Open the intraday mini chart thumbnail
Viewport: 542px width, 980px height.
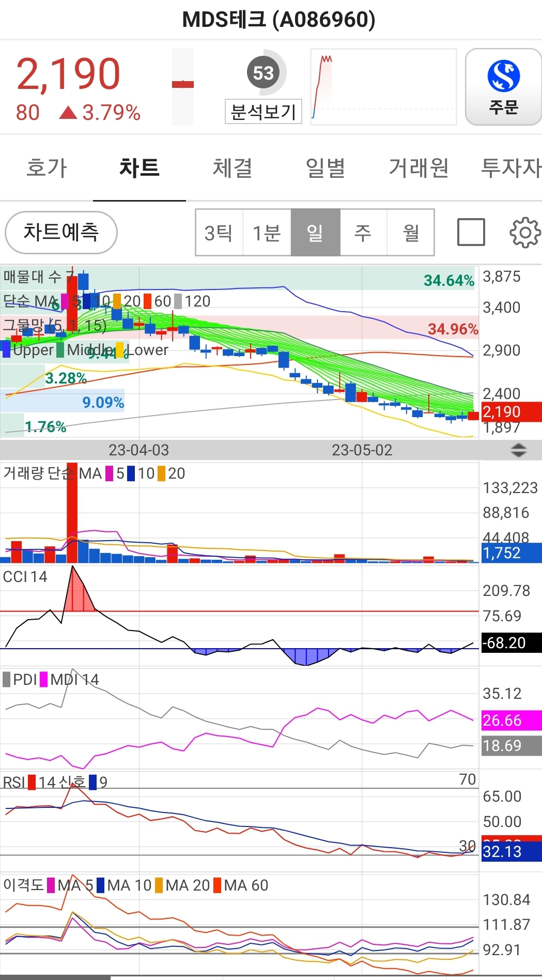pos(383,87)
